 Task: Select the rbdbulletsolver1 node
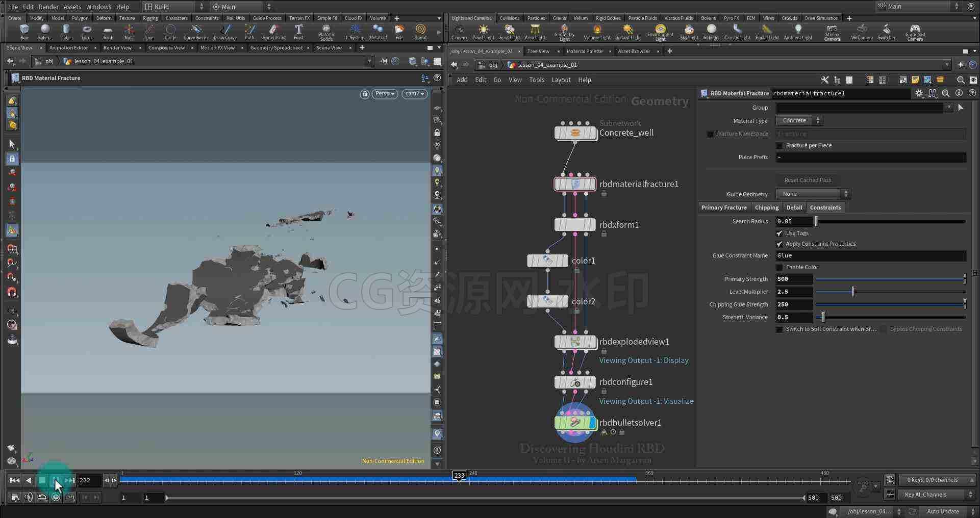pyautogui.click(x=575, y=423)
